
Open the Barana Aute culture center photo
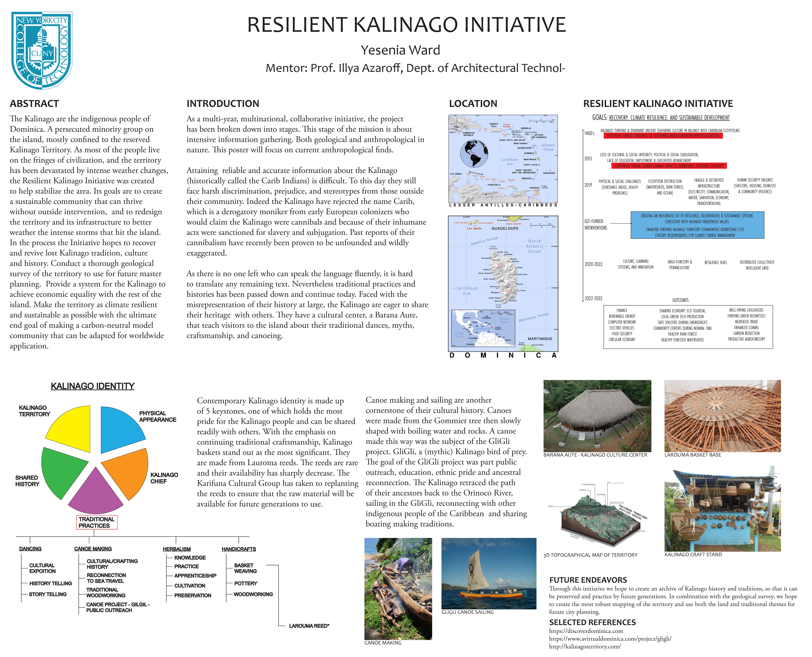[597, 416]
